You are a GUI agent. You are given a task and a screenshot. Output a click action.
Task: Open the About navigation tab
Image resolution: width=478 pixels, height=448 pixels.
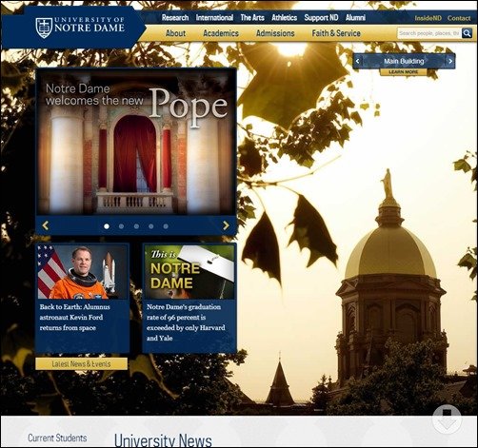(x=175, y=33)
